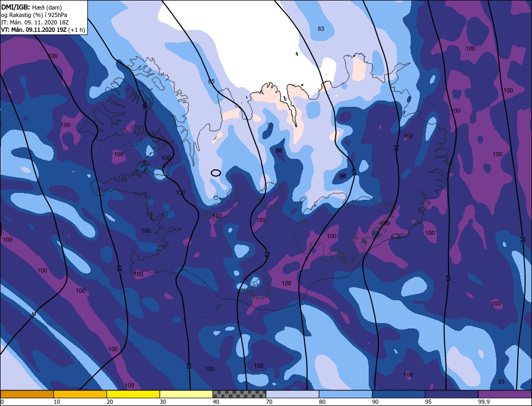
Task: Click the dark orange 0–10 legend swatch
Action: point(27,394)
